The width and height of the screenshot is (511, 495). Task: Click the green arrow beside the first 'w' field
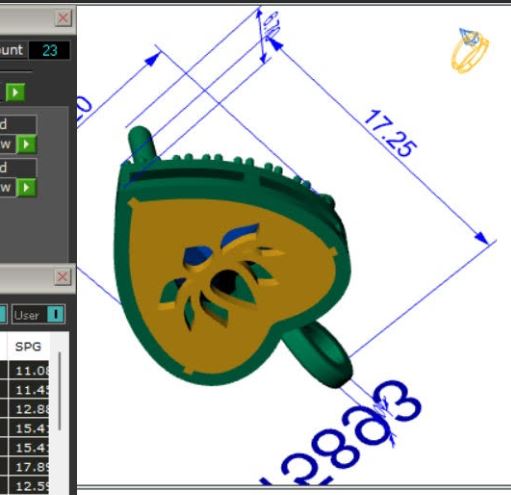pyautogui.click(x=26, y=144)
